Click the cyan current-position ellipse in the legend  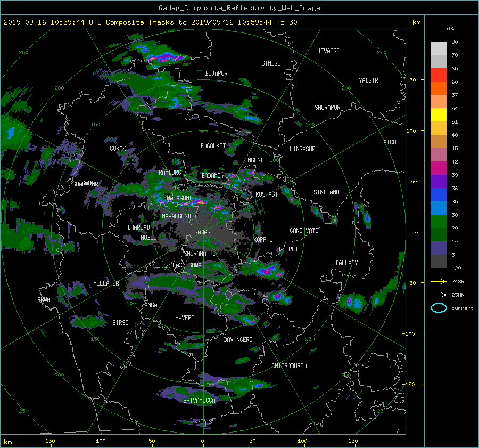(x=439, y=308)
